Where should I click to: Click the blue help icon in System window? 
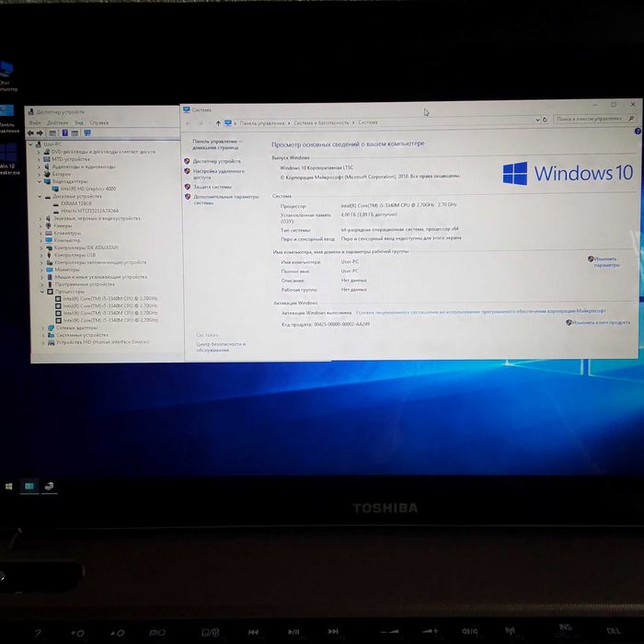point(638,131)
